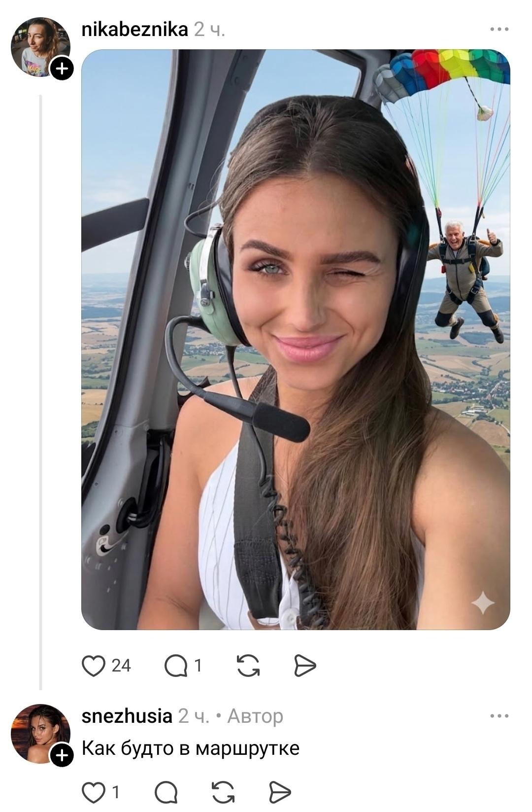532x812 pixels.
Task: Open comments on the nikabeznika post
Action: (176, 666)
